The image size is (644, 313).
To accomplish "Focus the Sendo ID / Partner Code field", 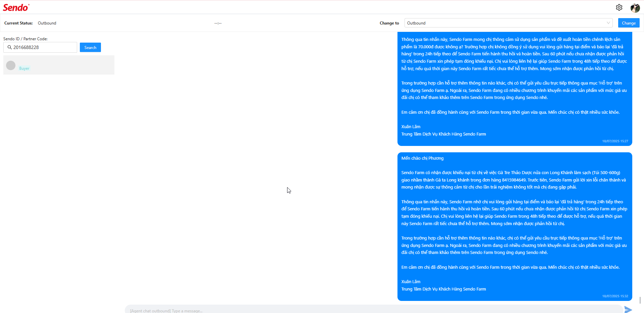I will pyautogui.click(x=40, y=47).
